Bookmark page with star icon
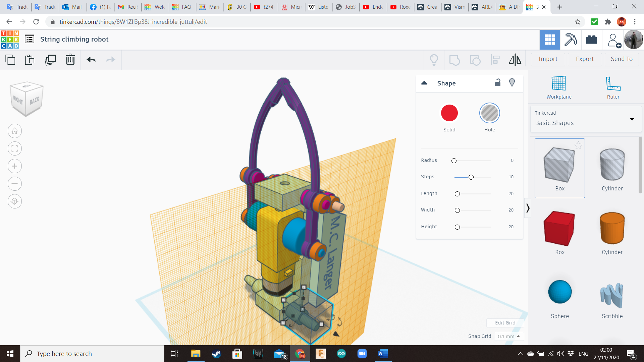644x362 pixels. (578, 22)
